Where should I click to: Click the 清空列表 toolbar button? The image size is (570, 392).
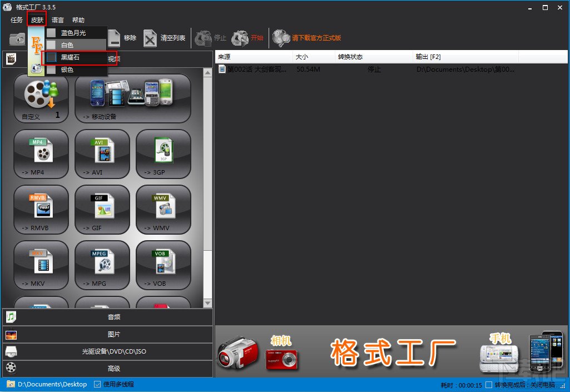pyautogui.click(x=164, y=38)
